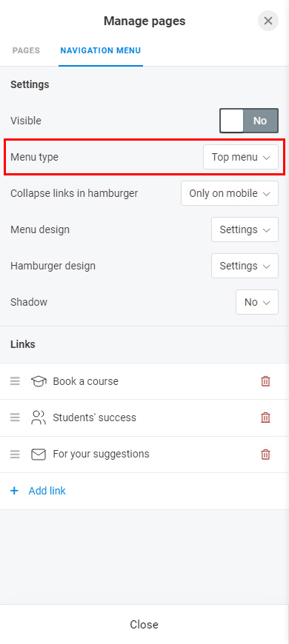Click drag handle beside Students' success
Viewport: 289px width, 644px height.
click(x=16, y=417)
